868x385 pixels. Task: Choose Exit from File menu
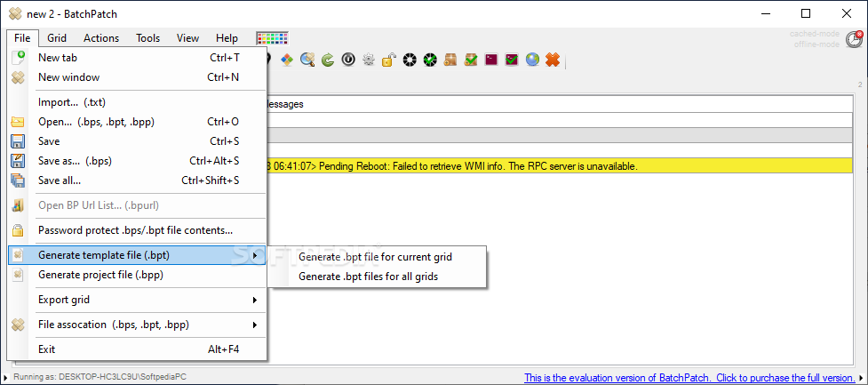[x=138, y=349]
